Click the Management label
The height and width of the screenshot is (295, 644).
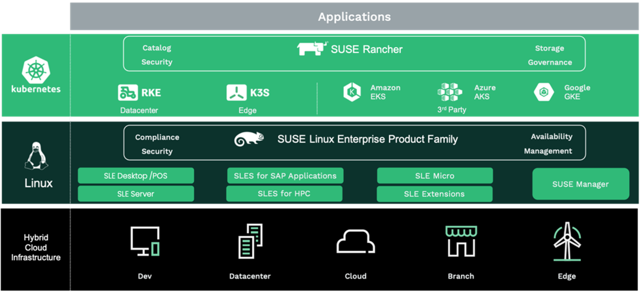[x=548, y=151]
